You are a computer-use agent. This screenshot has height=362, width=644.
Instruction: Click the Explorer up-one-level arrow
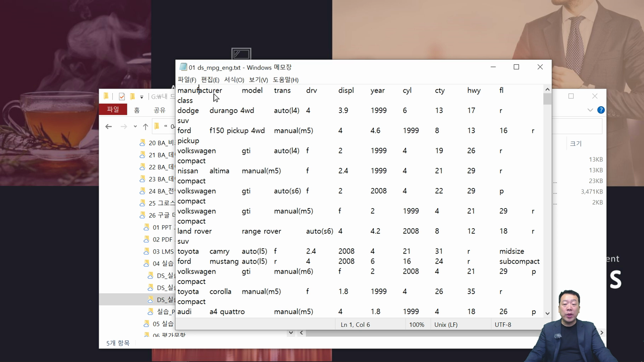coord(145,126)
